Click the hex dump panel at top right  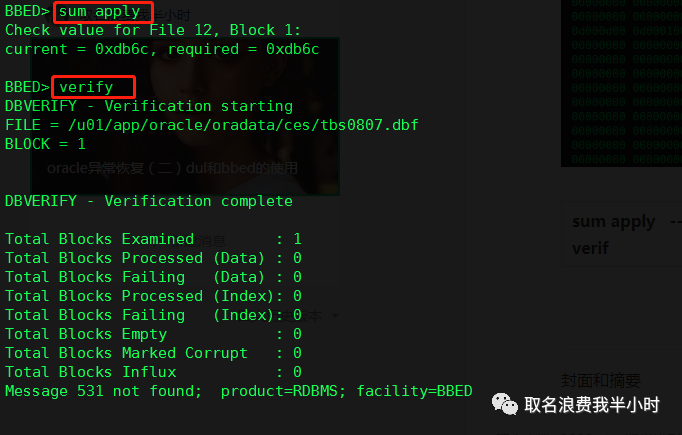click(x=622, y=83)
